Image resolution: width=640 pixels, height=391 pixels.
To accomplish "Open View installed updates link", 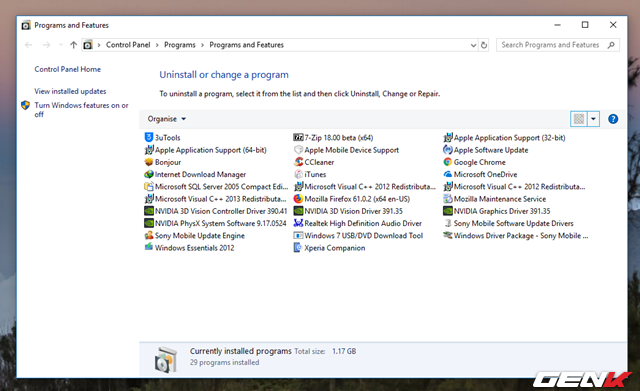I will [x=70, y=91].
